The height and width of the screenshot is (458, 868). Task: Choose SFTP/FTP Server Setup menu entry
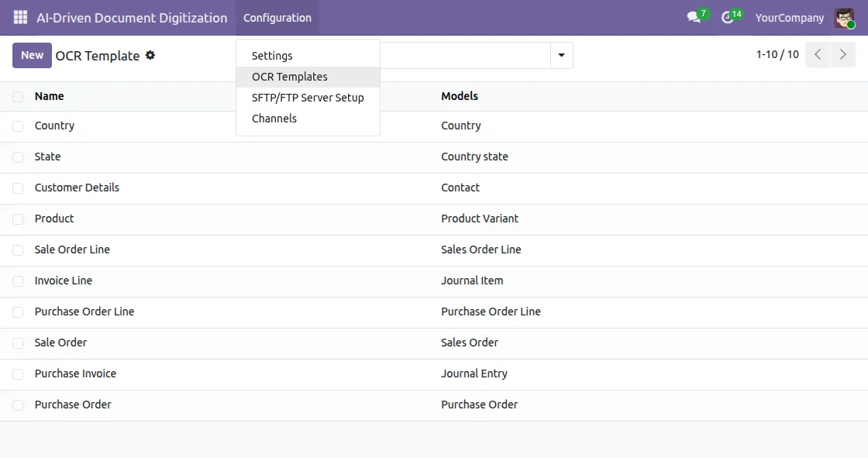pyautogui.click(x=308, y=98)
